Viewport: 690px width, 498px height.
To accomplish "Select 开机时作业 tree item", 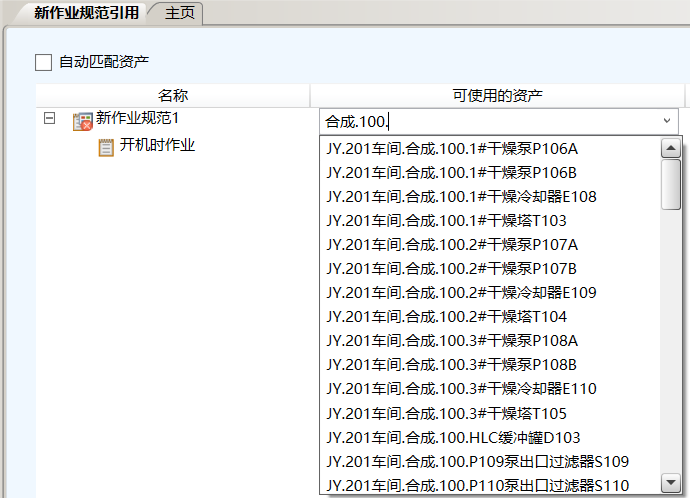I will click(x=157, y=146).
